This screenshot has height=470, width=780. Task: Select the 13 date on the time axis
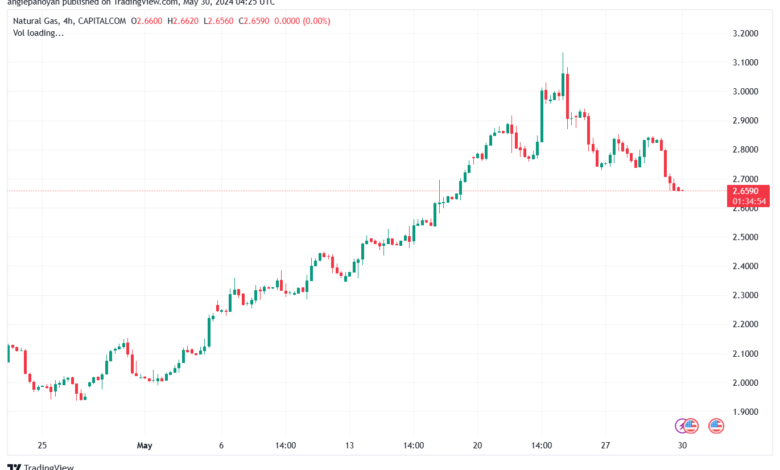pos(349,445)
